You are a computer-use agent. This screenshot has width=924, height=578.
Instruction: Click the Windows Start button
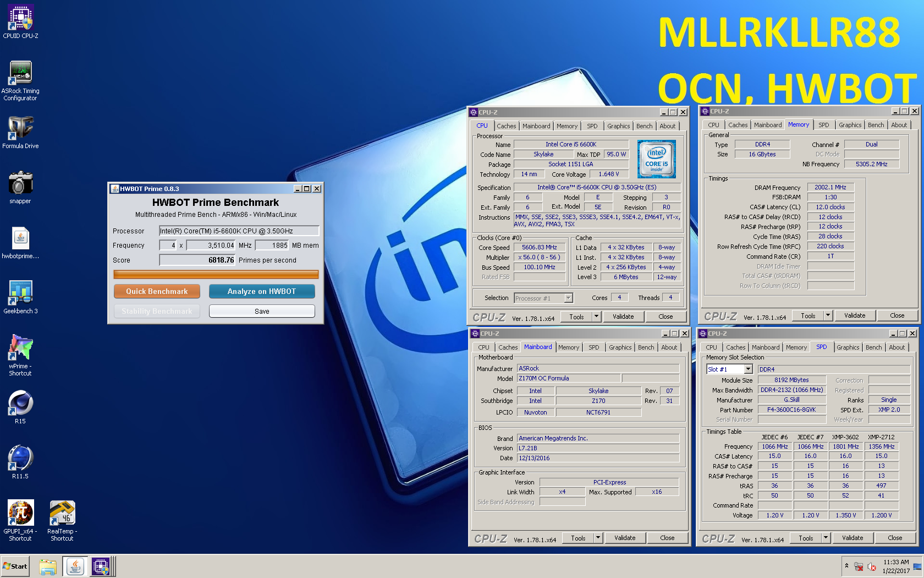(x=15, y=566)
